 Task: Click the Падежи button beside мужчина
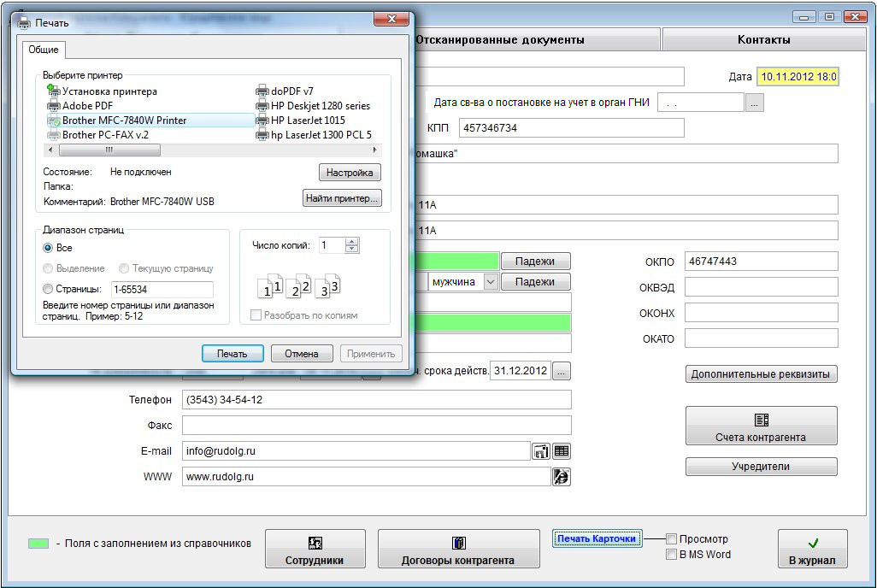[x=536, y=282]
